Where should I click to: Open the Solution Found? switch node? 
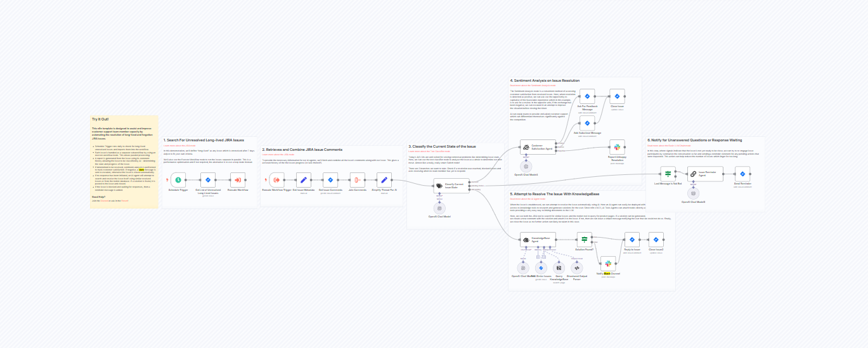(584, 239)
